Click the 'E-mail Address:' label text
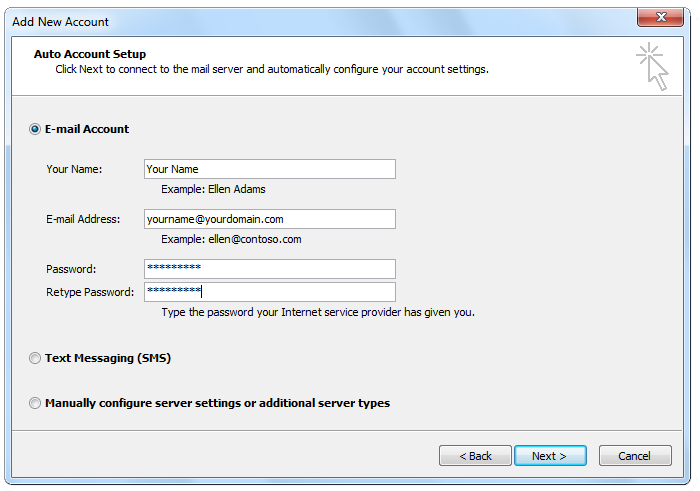The width and height of the screenshot is (700, 491). [83, 220]
